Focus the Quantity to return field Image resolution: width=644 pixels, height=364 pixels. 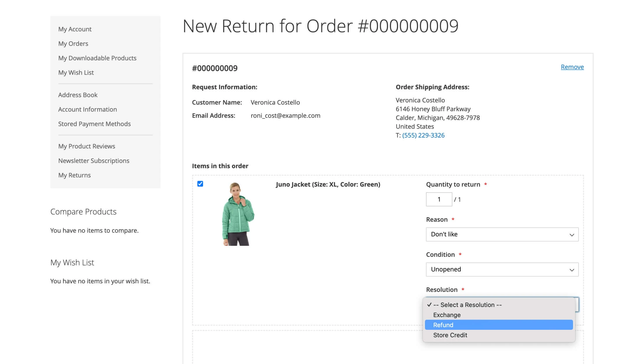click(x=439, y=199)
